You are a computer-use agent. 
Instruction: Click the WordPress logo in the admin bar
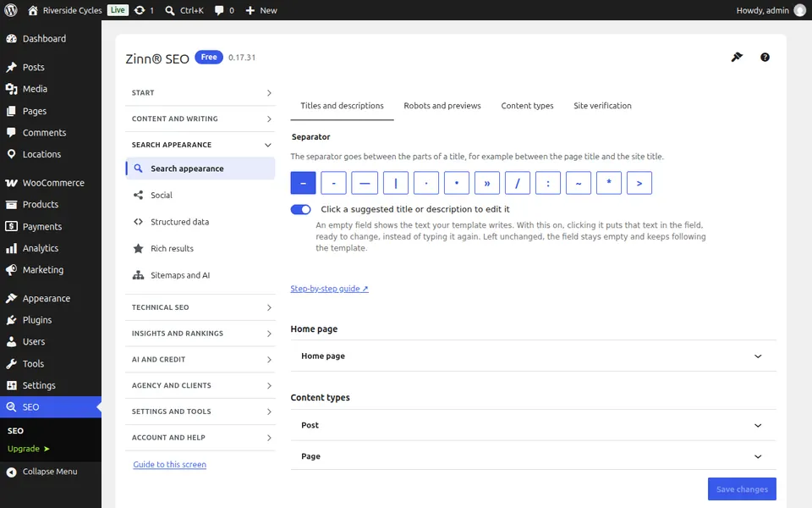(x=11, y=10)
